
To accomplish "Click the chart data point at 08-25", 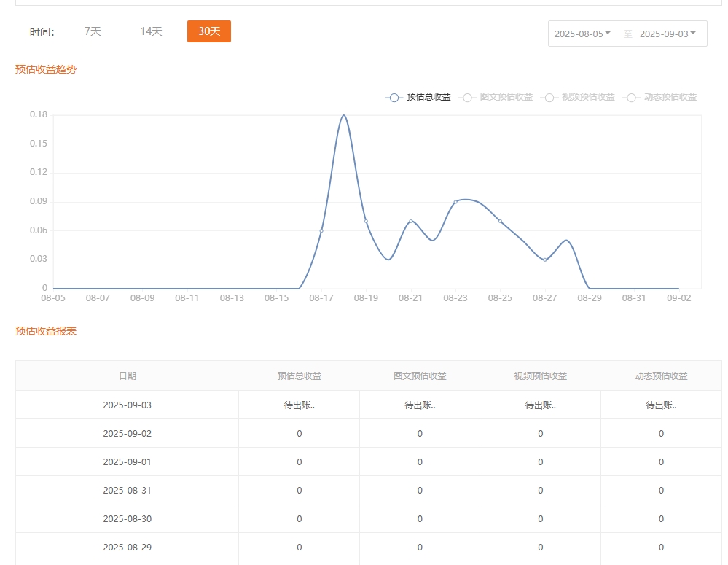I will point(500,221).
